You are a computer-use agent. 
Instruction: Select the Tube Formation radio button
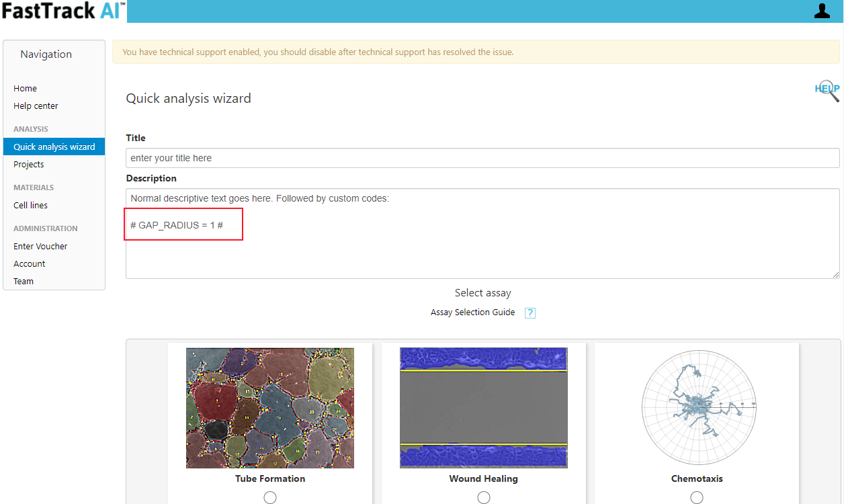pos(270,498)
